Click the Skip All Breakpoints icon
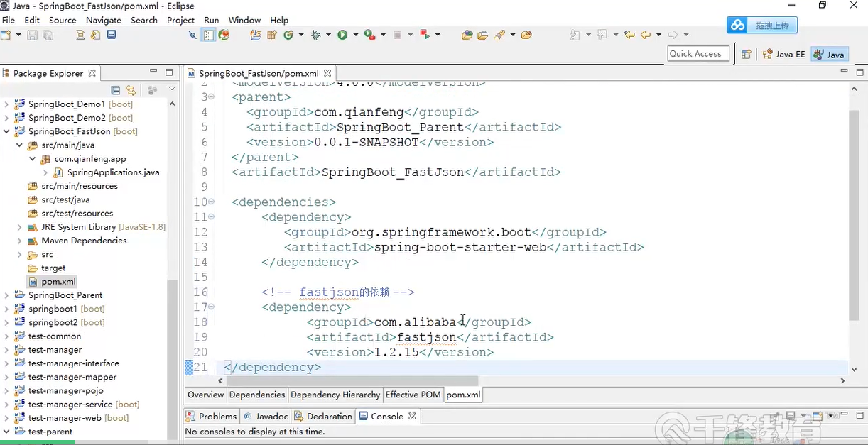 (x=192, y=34)
